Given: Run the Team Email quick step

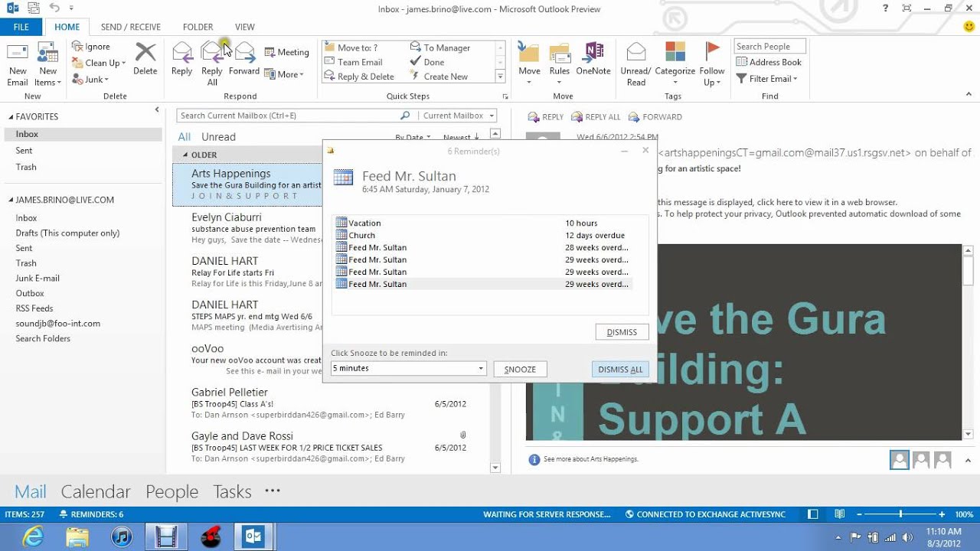Looking at the screenshot, I should click(x=353, y=62).
